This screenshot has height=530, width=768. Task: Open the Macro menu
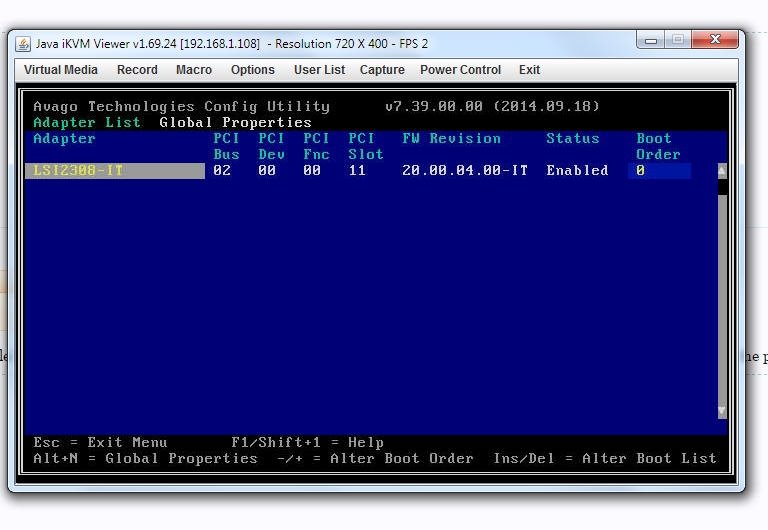pyautogui.click(x=194, y=70)
